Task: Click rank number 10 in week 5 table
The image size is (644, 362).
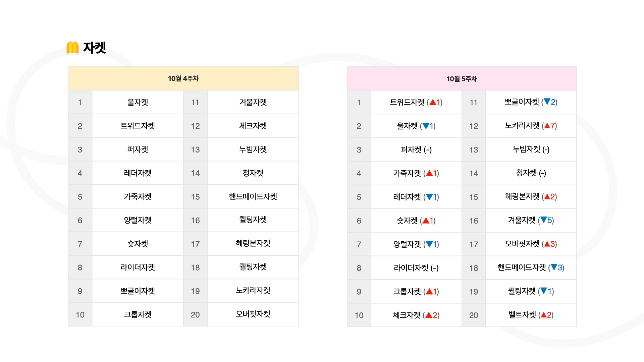Action: coord(359,315)
